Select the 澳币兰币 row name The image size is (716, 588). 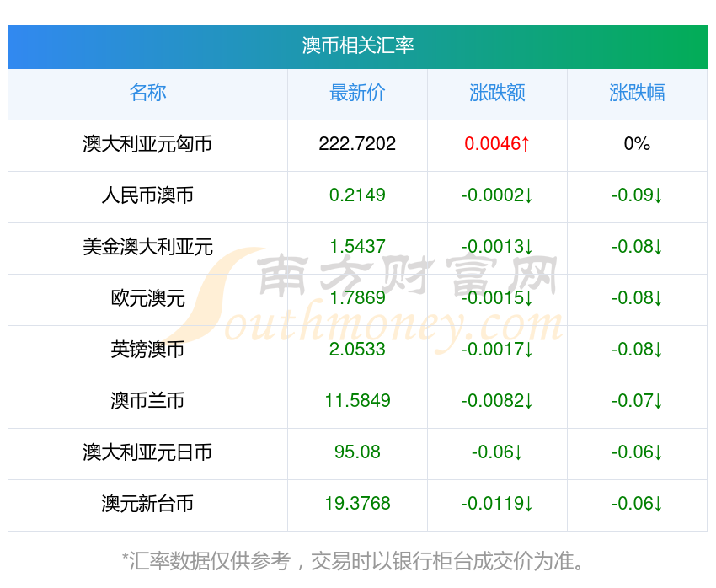click(x=147, y=401)
